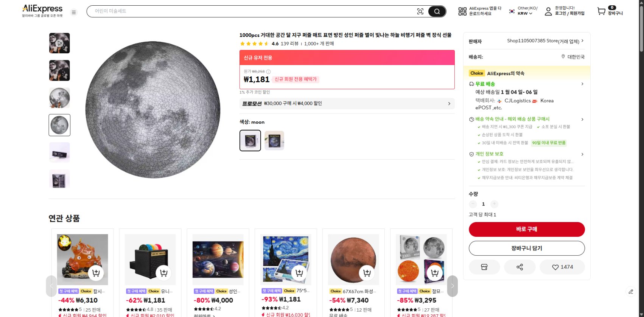Increase quantity with plus button

[494, 204]
